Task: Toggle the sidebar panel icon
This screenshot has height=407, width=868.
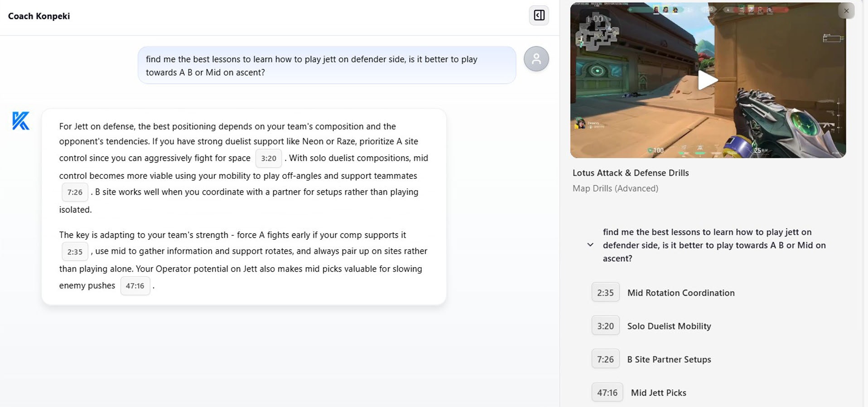Action: point(539,15)
